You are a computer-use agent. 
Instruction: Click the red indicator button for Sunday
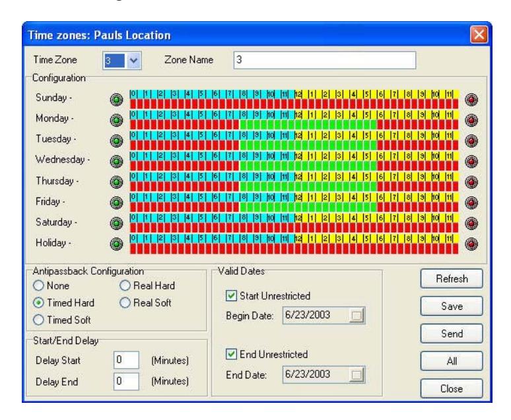coord(471,100)
